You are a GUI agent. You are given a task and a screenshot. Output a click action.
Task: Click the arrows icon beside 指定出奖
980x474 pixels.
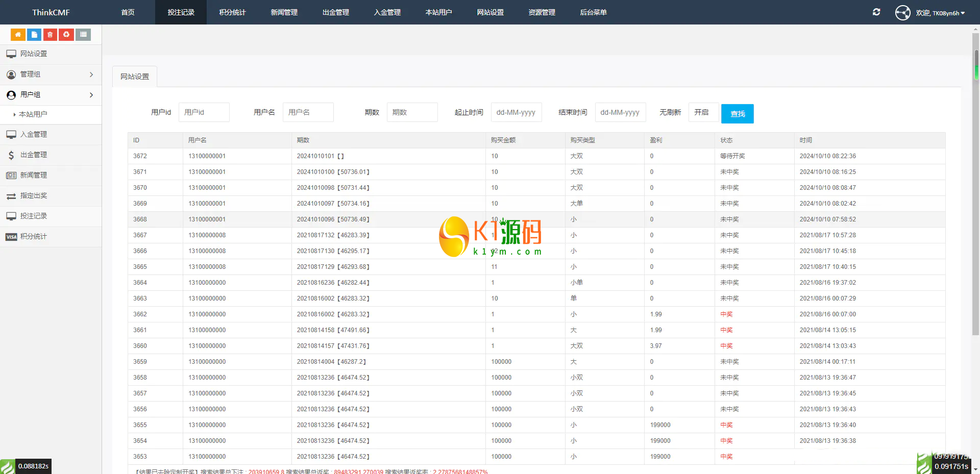point(11,196)
